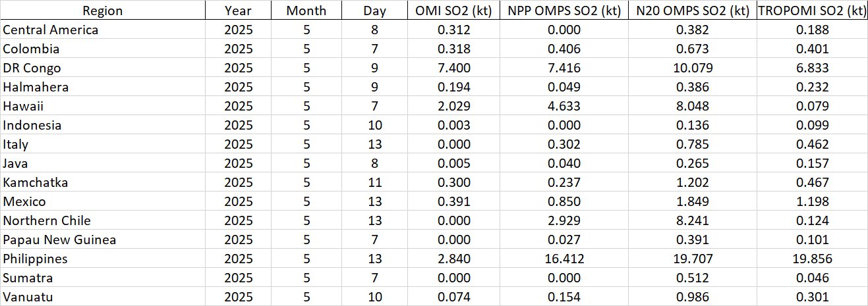Image resolution: width=868 pixels, height=306 pixels.
Task: Click the DR Congo cell
Action: [32, 68]
